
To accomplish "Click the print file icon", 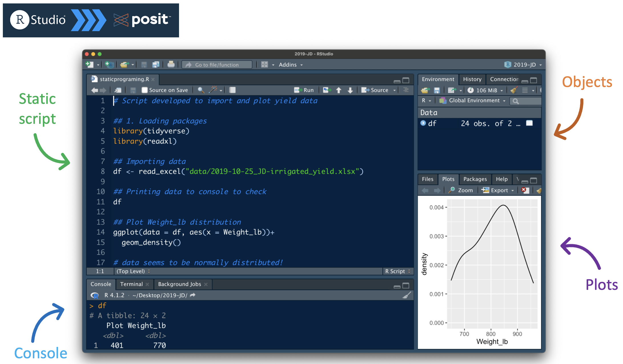I will pyautogui.click(x=171, y=65).
